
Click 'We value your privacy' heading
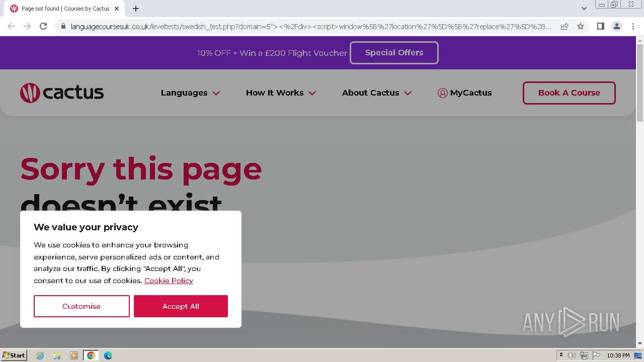click(86, 227)
